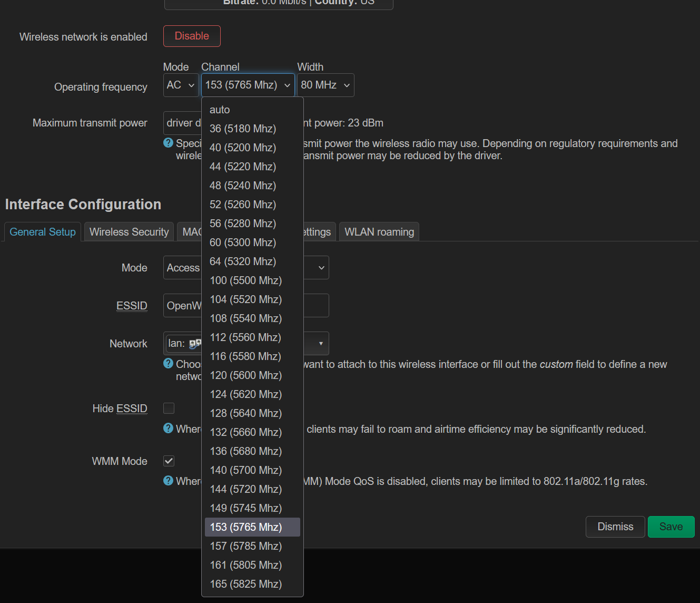Click the Network help icon

[x=168, y=364]
